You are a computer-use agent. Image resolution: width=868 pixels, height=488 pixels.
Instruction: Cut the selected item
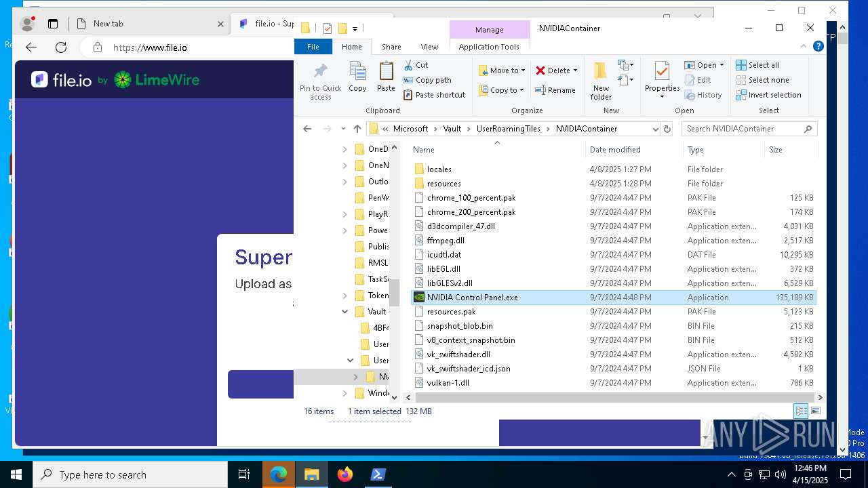[416, 65]
